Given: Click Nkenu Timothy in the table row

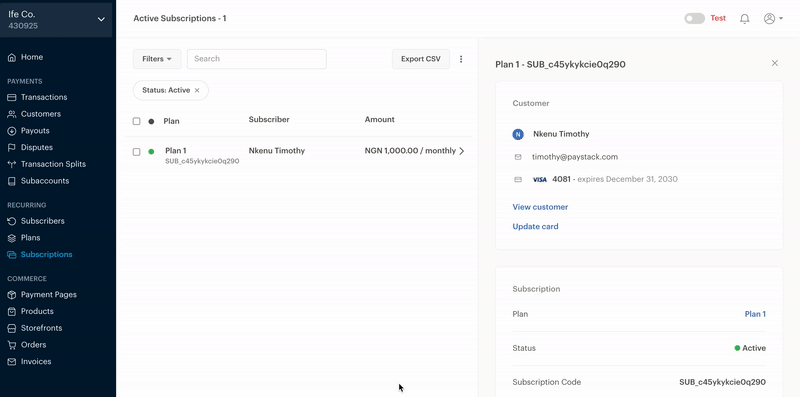Looking at the screenshot, I should point(277,151).
